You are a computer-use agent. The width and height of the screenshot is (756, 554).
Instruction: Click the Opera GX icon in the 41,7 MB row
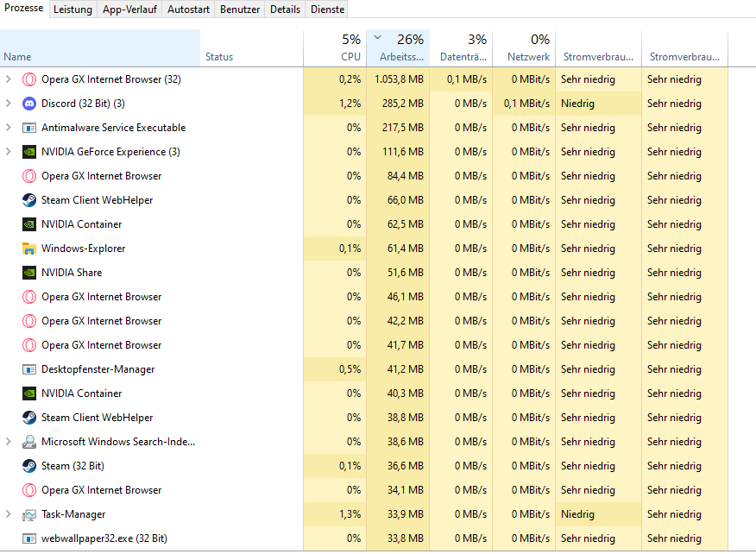[29, 345]
